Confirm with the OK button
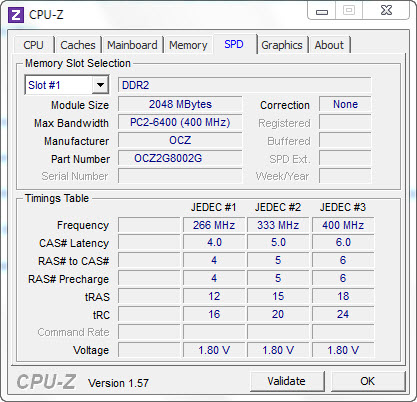The height and width of the screenshot is (402, 417). (368, 381)
